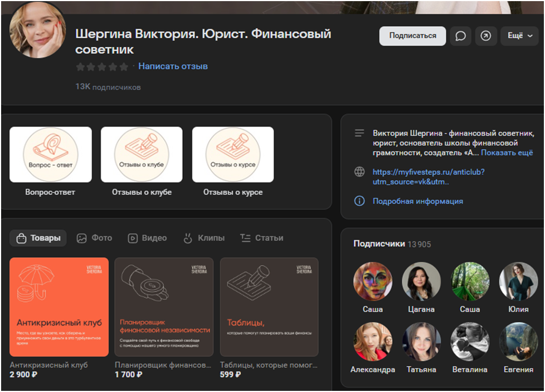Open the profile avatar photo

pos(37,30)
